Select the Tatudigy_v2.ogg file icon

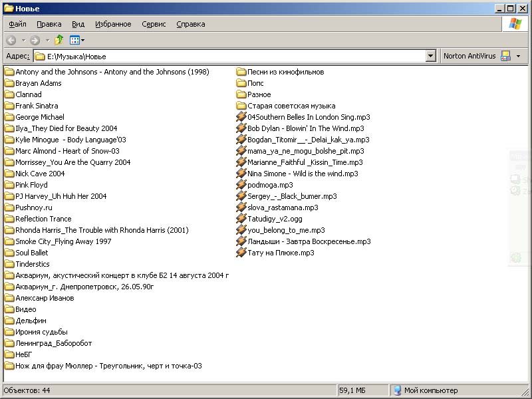(x=242, y=219)
